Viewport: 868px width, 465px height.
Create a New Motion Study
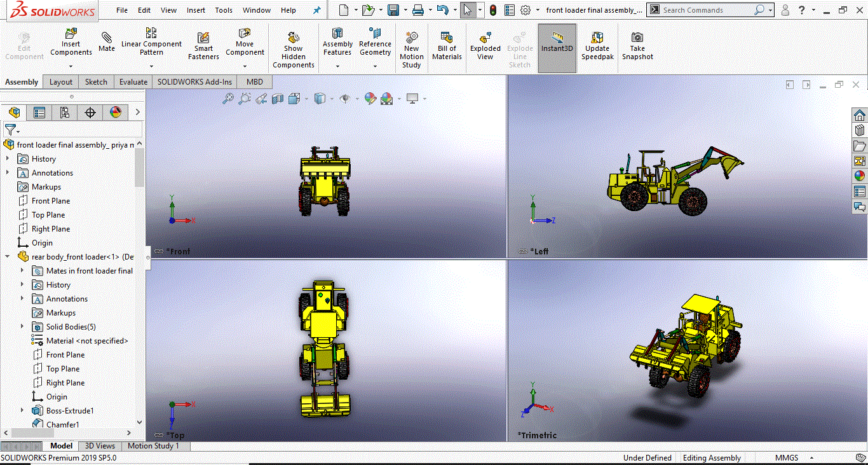click(x=412, y=50)
